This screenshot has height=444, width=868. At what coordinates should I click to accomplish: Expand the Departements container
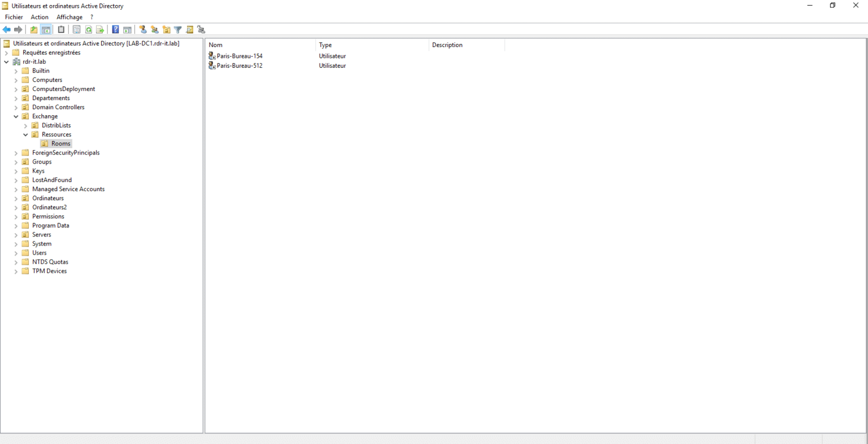pyautogui.click(x=16, y=98)
